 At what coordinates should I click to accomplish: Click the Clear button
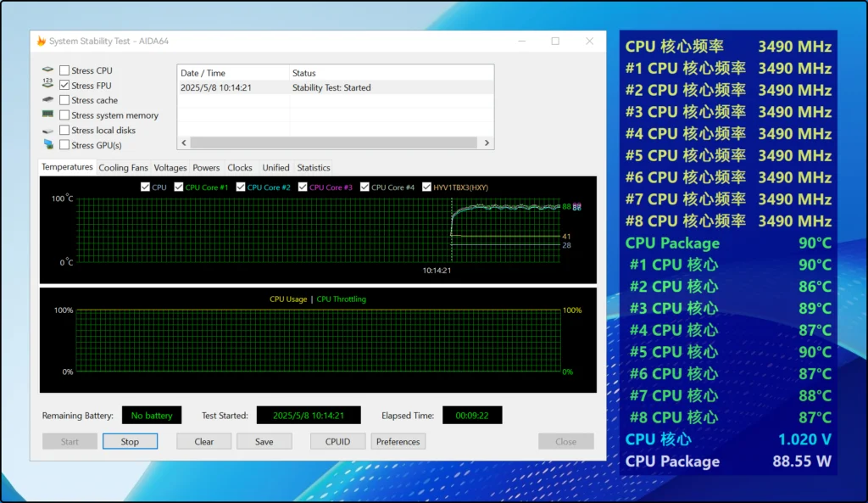pyautogui.click(x=203, y=442)
